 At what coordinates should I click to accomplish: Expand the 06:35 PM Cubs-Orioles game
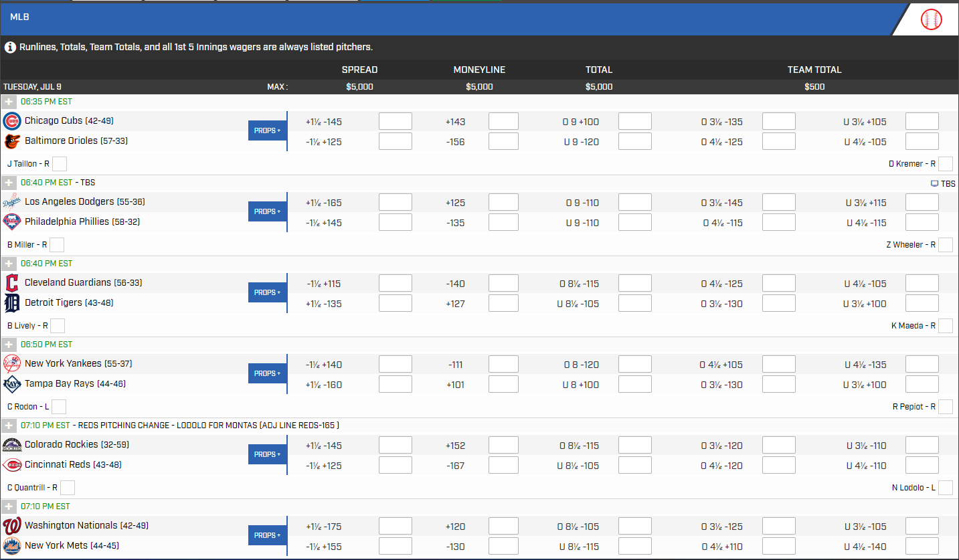[9, 102]
